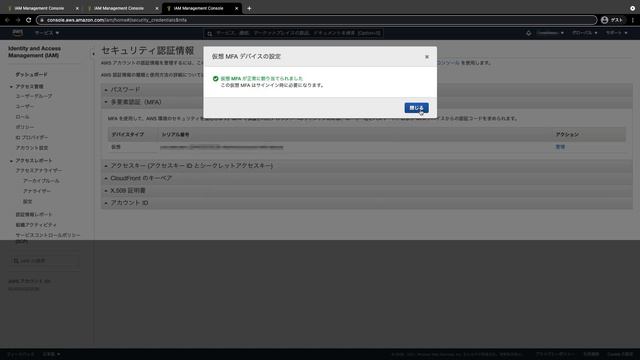Collapse the 多要素認証 (MFA) section
640x360 pixels.
click(367, 102)
